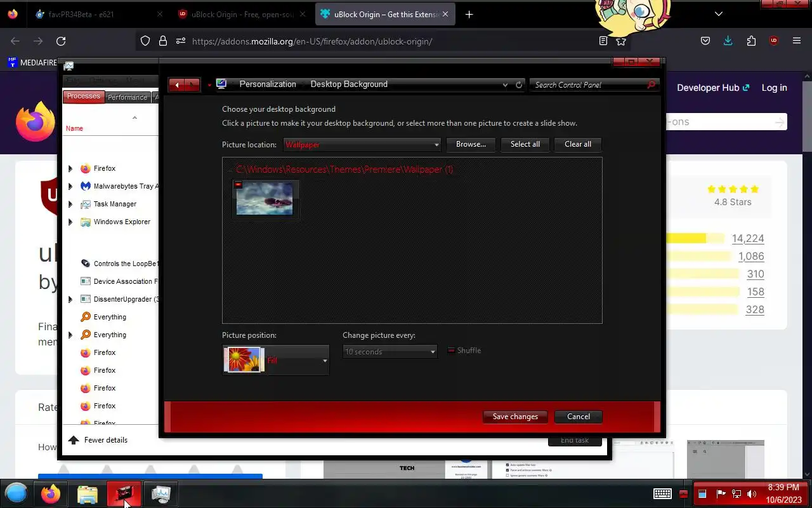
Task: Expand Task Manager process row
Action: click(70, 204)
